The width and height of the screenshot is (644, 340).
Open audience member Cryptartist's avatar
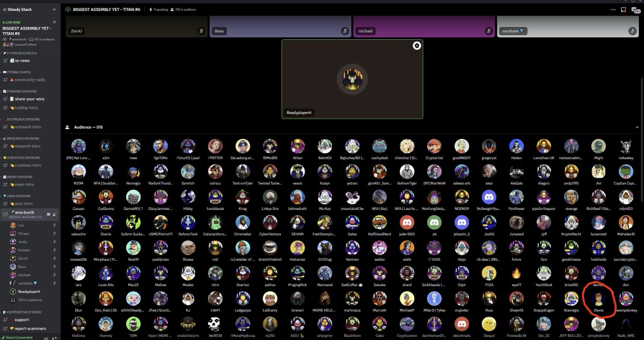pyautogui.click(x=434, y=146)
